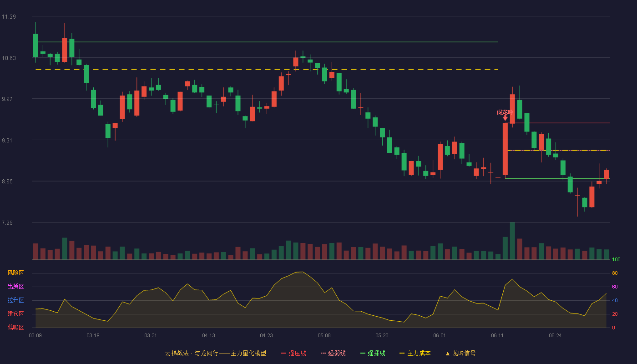637x364 pixels.
Task: Toggle the 龙吟信号 legend triangle item
Action: pos(460,353)
